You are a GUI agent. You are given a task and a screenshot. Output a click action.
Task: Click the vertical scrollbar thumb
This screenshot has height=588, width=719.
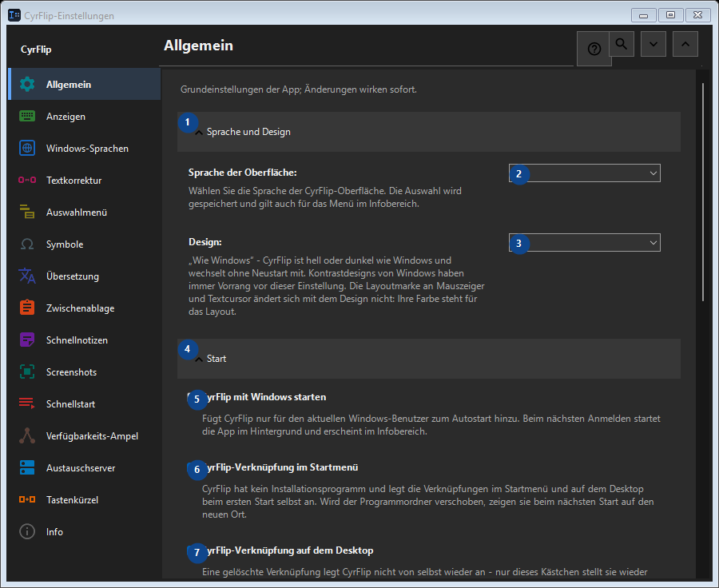[703, 192]
